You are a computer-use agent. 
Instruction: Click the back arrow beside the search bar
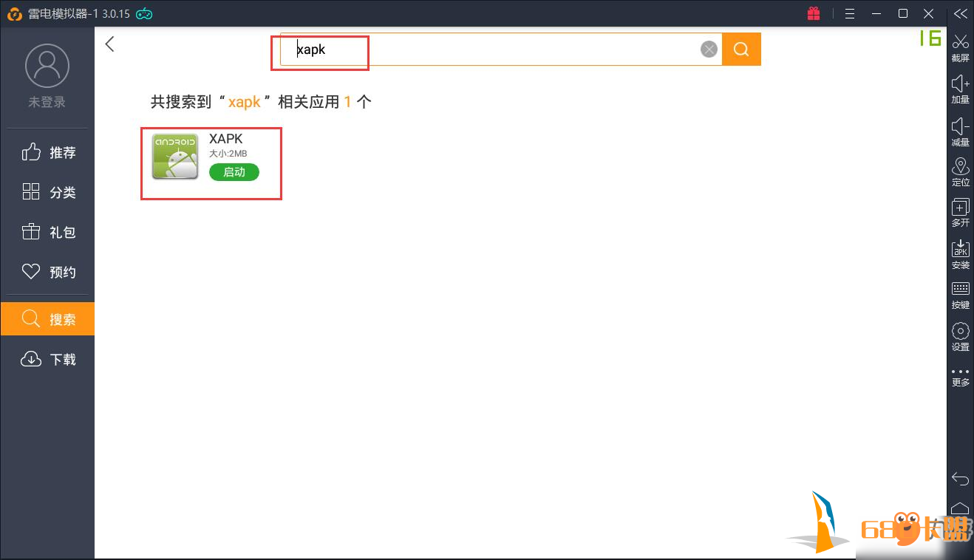click(110, 44)
